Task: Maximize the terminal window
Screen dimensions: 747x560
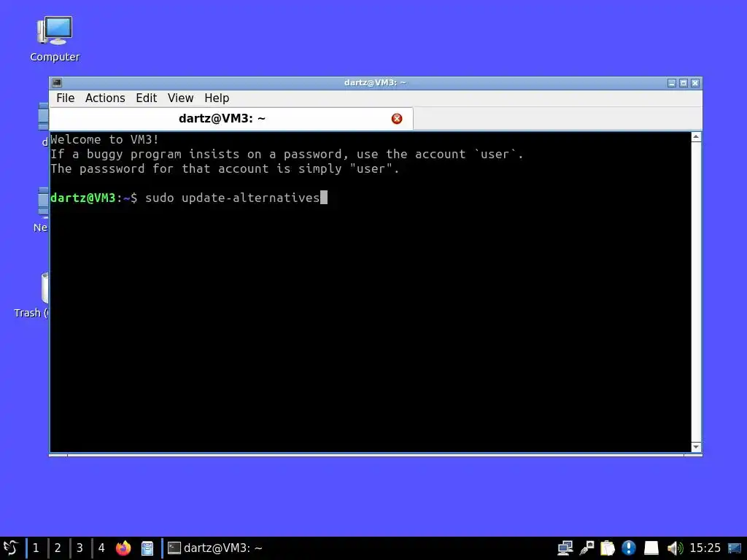Action: tap(683, 83)
